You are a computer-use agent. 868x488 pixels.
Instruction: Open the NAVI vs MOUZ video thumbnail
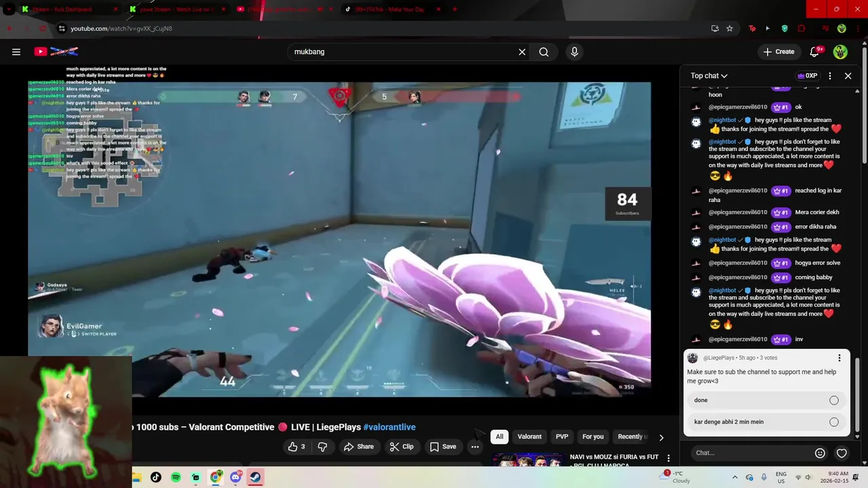[529, 460]
